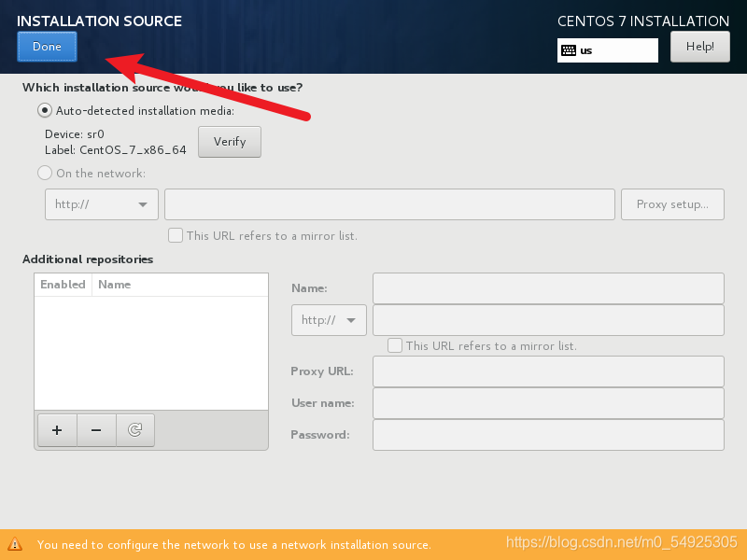Click the Verify media button
Screen dimensions: 747x560
pos(230,142)
